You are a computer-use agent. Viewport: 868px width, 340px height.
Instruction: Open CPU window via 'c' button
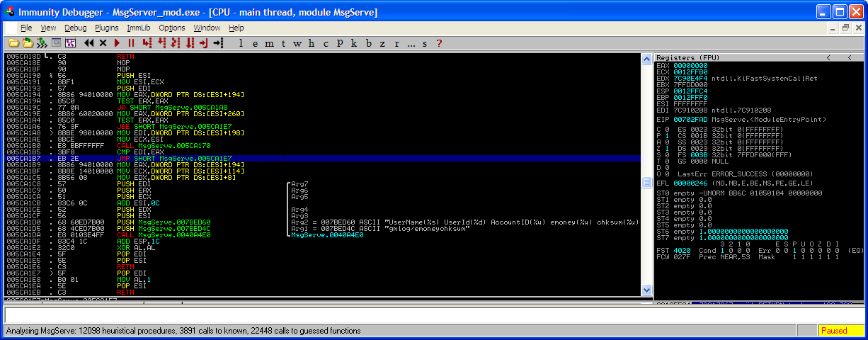(x=326, y=43)
